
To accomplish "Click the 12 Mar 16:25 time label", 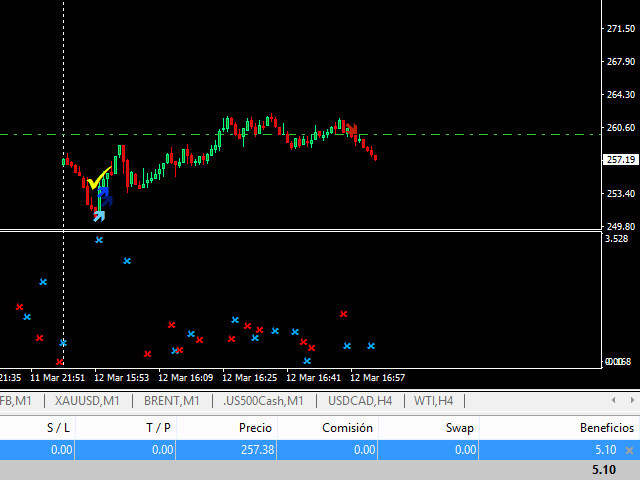I will (x=249, y=378).
